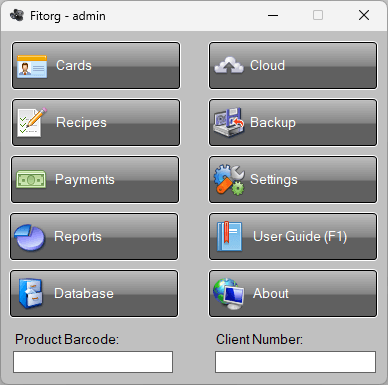This screenshot has width=388, height=385.
Task: Focus the Product Barcode input field
Action: [93, 362]
